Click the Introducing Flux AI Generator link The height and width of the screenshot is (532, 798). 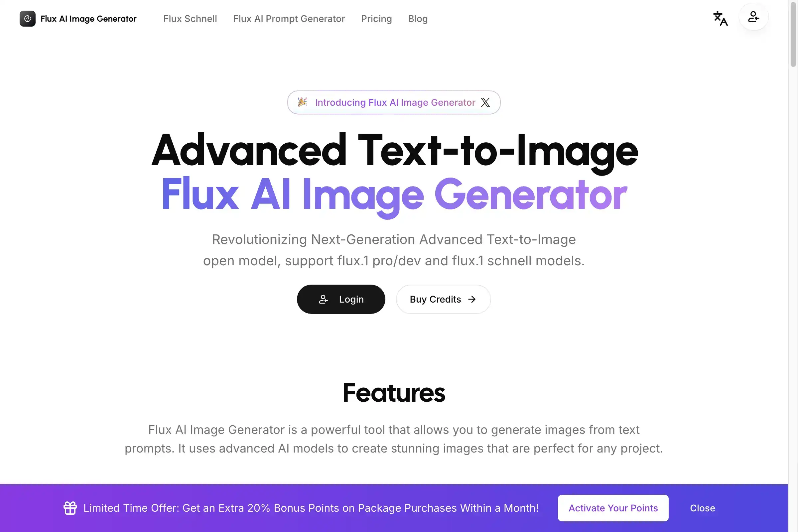tap(393, 102)
